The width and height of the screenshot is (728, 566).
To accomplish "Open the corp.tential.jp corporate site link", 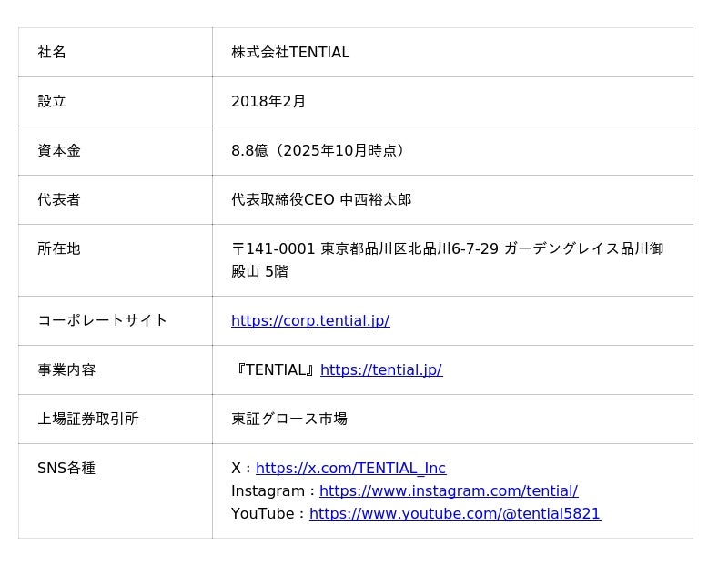I will click(x=310, y=320).
